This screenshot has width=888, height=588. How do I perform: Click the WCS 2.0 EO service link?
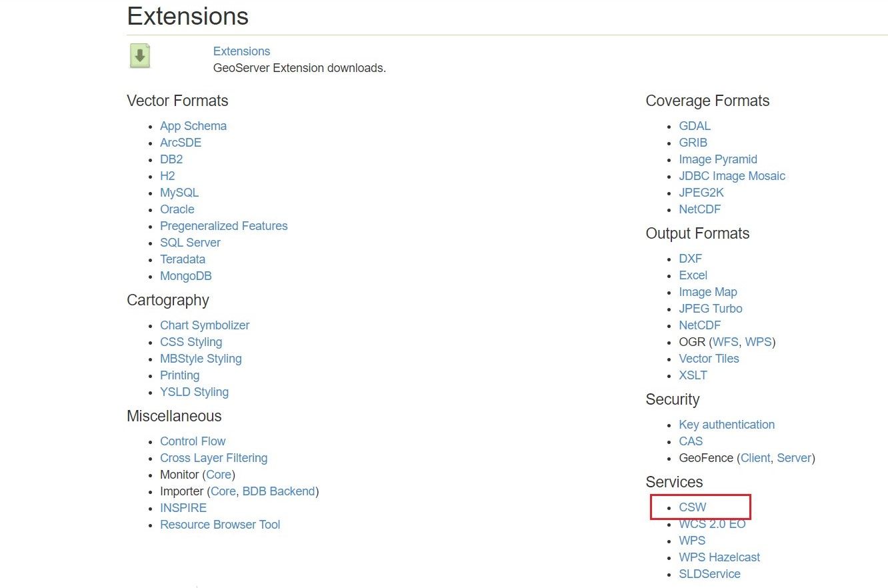click(713, 523)
